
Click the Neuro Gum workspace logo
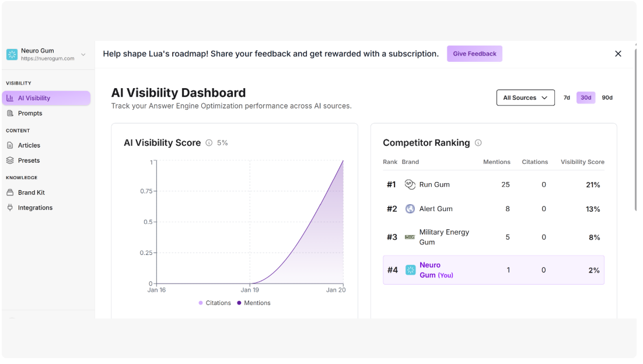point(12,54)
